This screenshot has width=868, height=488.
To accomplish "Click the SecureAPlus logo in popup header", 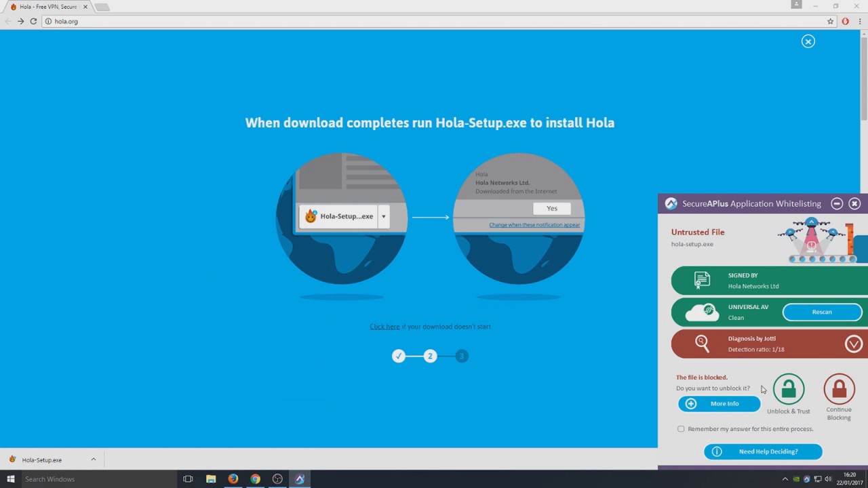I will tap(671, 203).
